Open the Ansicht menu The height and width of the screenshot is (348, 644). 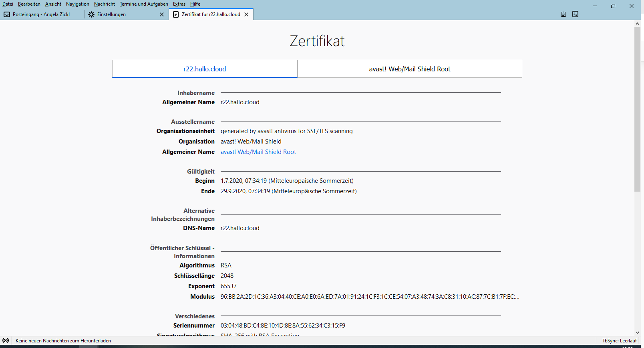tap(53, 4)
